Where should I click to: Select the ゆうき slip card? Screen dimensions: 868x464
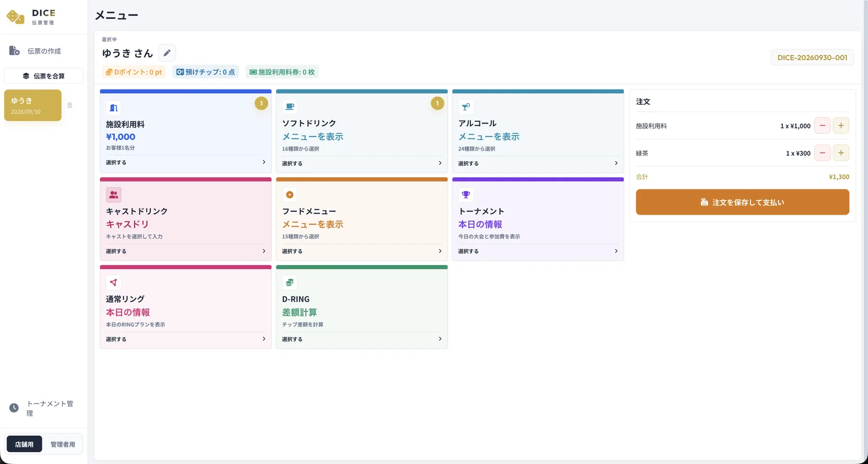(x=33, y=105)
